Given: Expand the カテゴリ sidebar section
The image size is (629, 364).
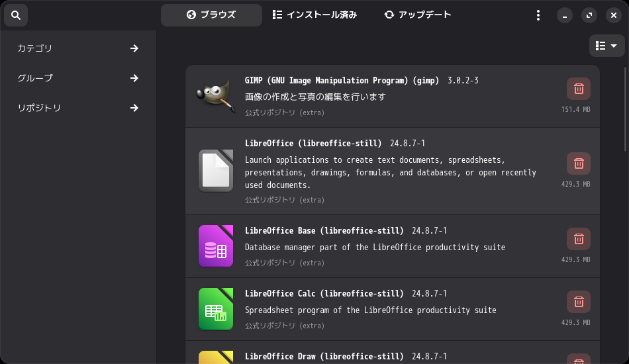Looking at the screenshot, I should click(78, 48).
